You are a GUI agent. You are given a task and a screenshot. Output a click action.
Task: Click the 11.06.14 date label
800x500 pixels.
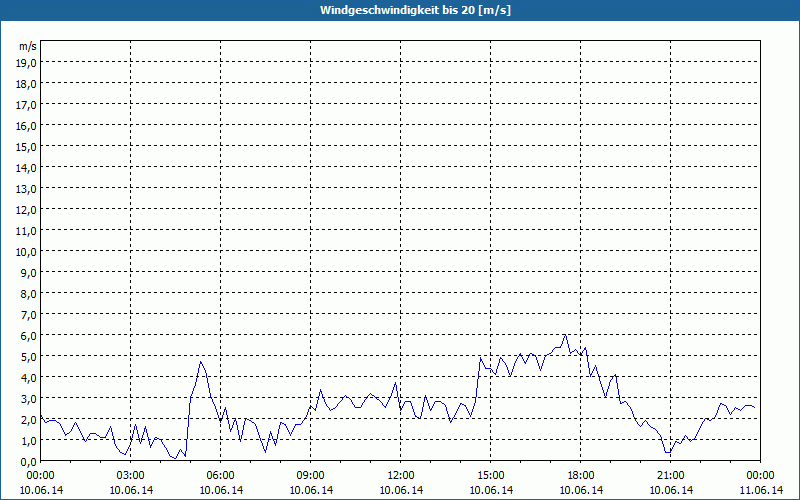761,490
